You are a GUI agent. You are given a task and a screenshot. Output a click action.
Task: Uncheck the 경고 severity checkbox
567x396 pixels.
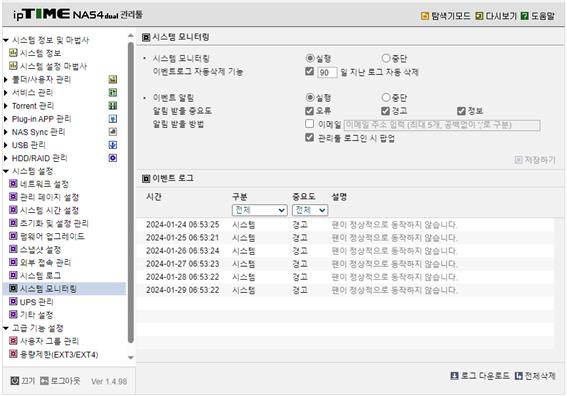click(x=385, y=111)
